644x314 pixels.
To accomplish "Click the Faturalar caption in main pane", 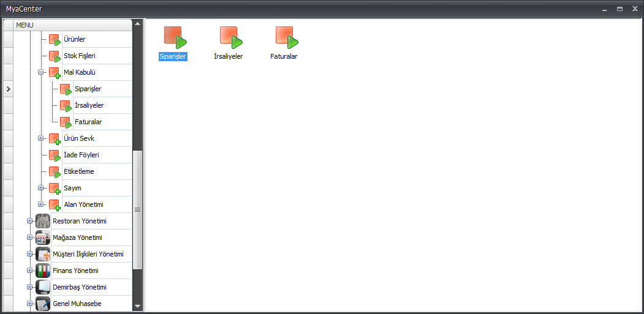I will click(x=284, y=57).
